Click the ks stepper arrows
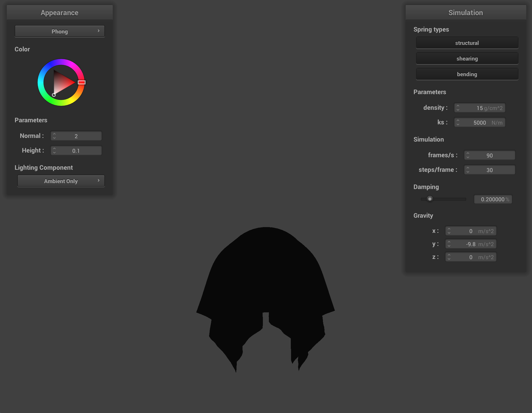Screen dimensions: 532x413 458,122
